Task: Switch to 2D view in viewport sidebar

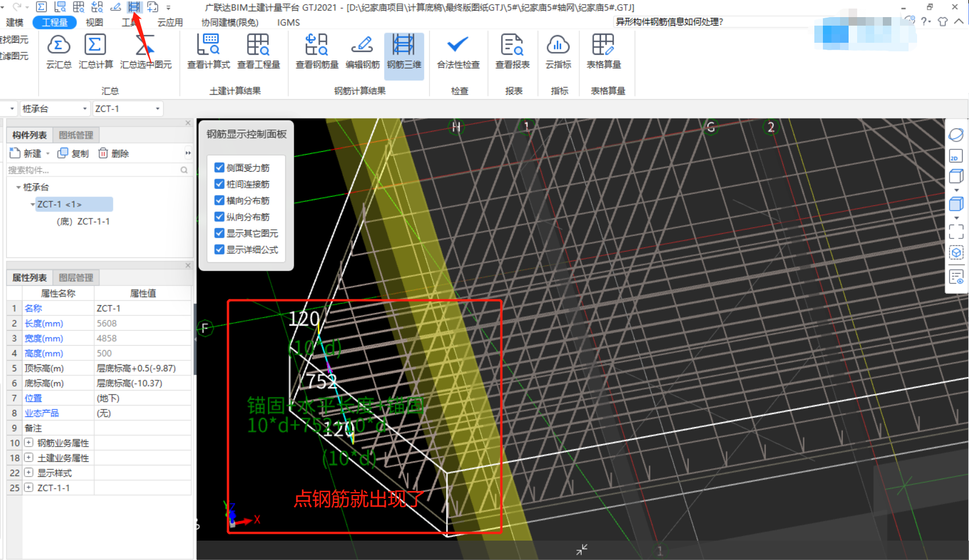Action: [x=956, y=156]
